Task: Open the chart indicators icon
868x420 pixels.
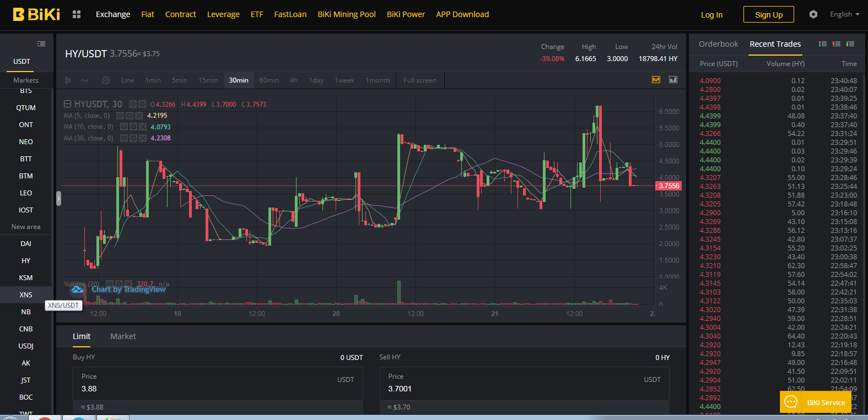Action: 84,80
